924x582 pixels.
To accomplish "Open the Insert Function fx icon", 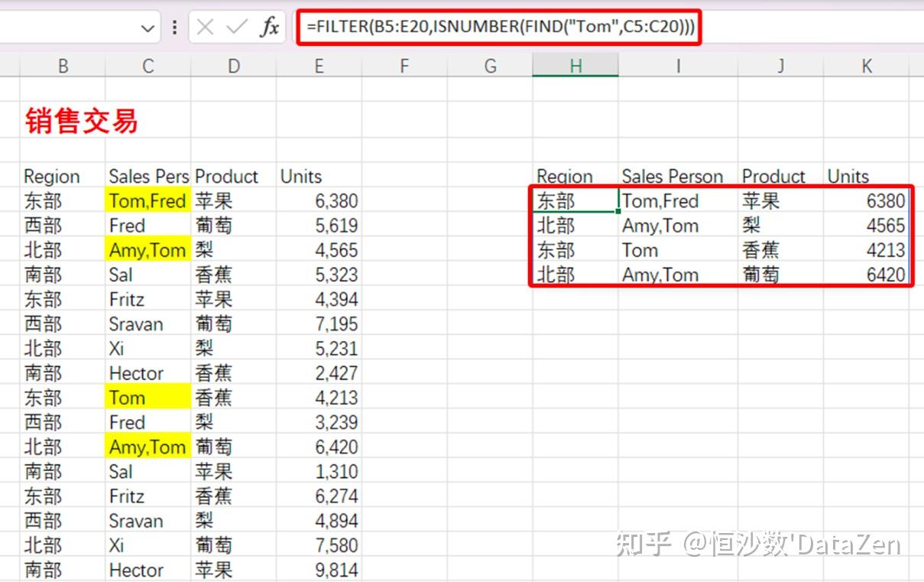I will pyautogui.click(x=269, y=28).
